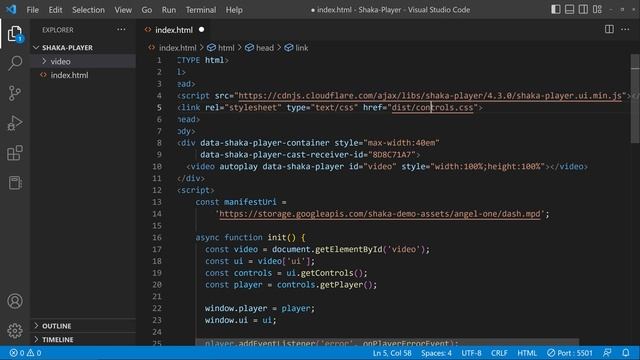Open Explorer Views and More Actions ellipsis
This screenshot has height=360, width=640.
click(121, 29)
